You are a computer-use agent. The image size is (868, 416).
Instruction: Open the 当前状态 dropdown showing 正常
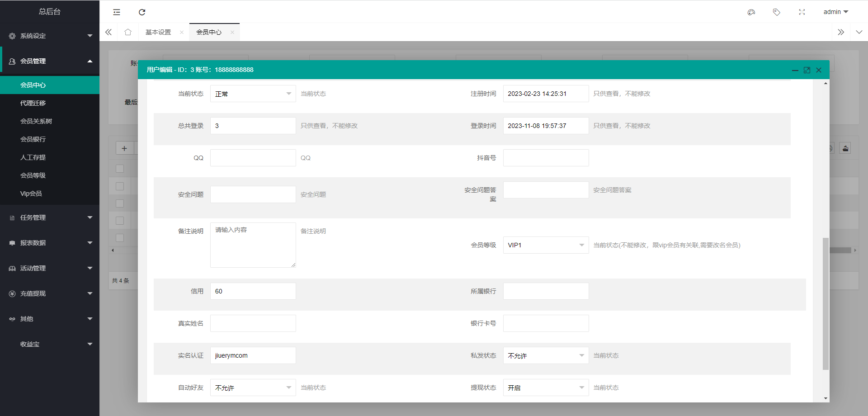[253, 94]
